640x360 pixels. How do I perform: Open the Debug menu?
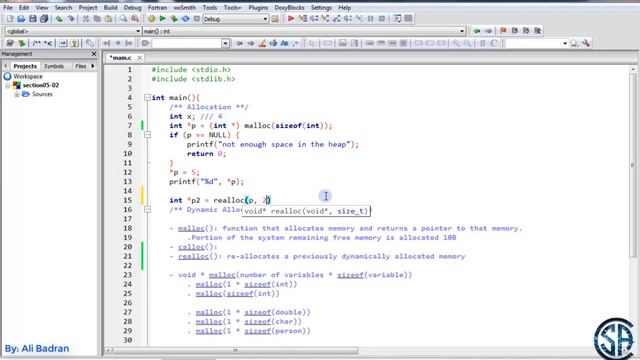tap(132, 7)
